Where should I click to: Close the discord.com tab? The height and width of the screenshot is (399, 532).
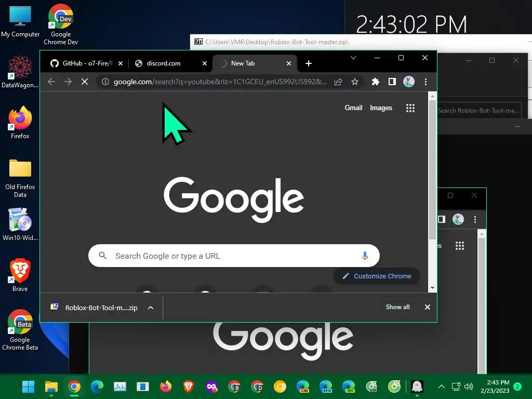(205, 63)
